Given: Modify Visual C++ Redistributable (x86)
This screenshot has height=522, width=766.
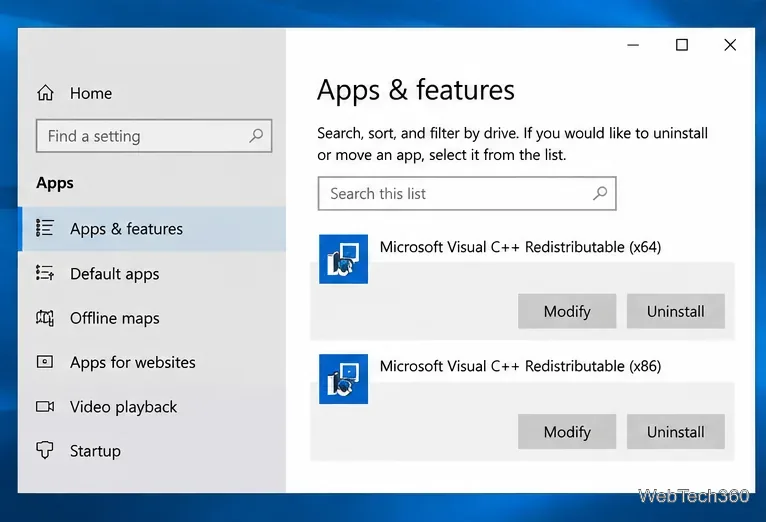Looking at the screenshot, I should [x=567, y=432].
